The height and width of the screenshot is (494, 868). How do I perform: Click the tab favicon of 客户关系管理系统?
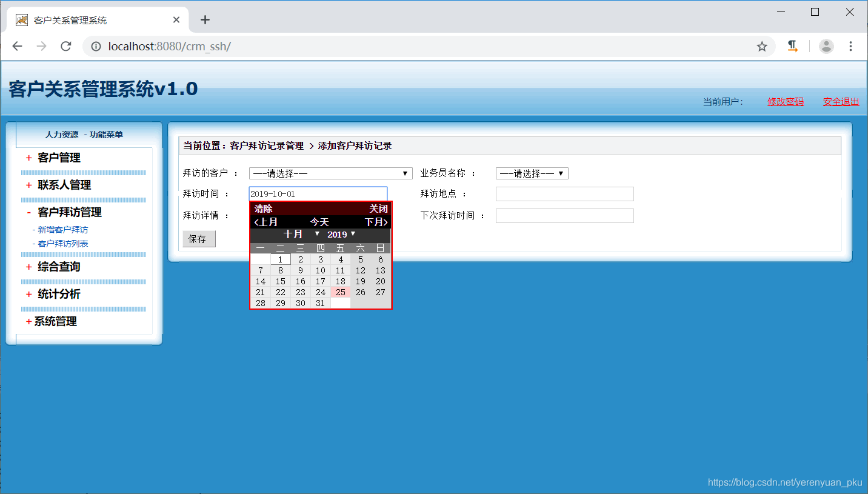(x=21, y=20)
